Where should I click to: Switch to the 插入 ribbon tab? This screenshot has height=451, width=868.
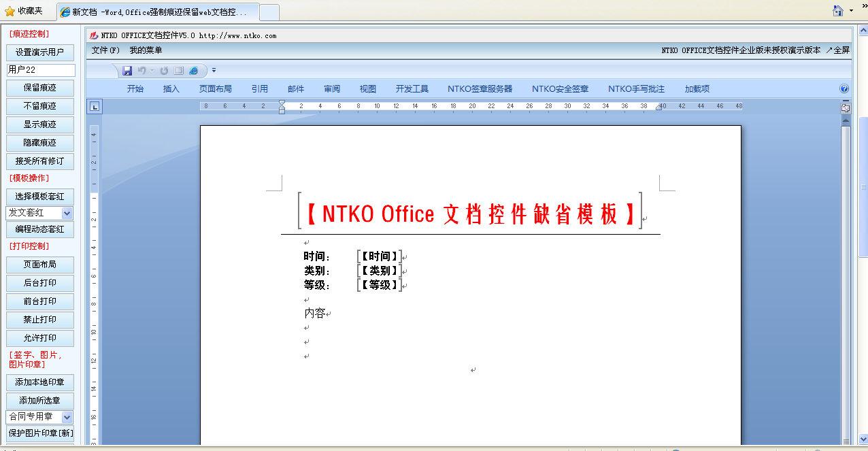[171, 88]
